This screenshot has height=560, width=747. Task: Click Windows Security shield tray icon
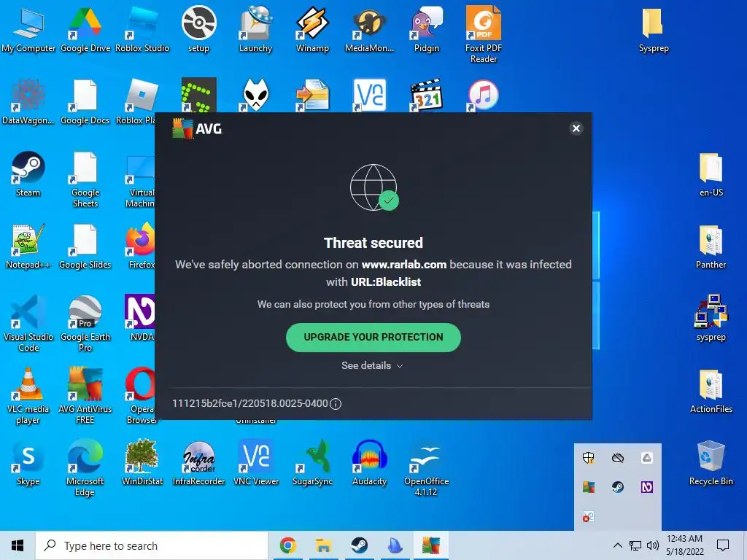click(x=589, y=458)
